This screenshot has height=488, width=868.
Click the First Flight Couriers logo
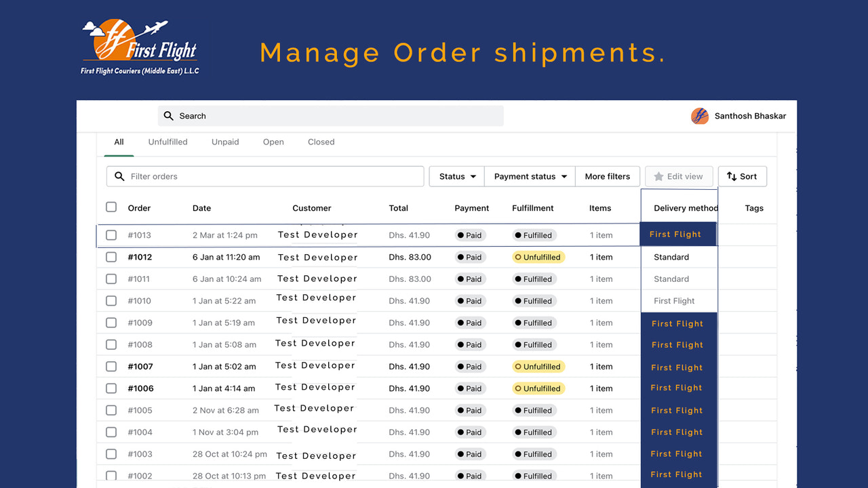(x=140, y=46)
